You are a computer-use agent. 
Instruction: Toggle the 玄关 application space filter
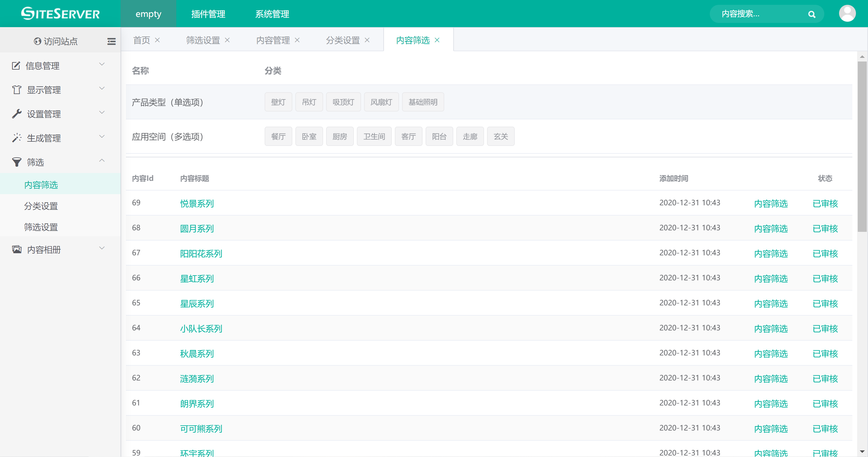(x=500, y=137)
